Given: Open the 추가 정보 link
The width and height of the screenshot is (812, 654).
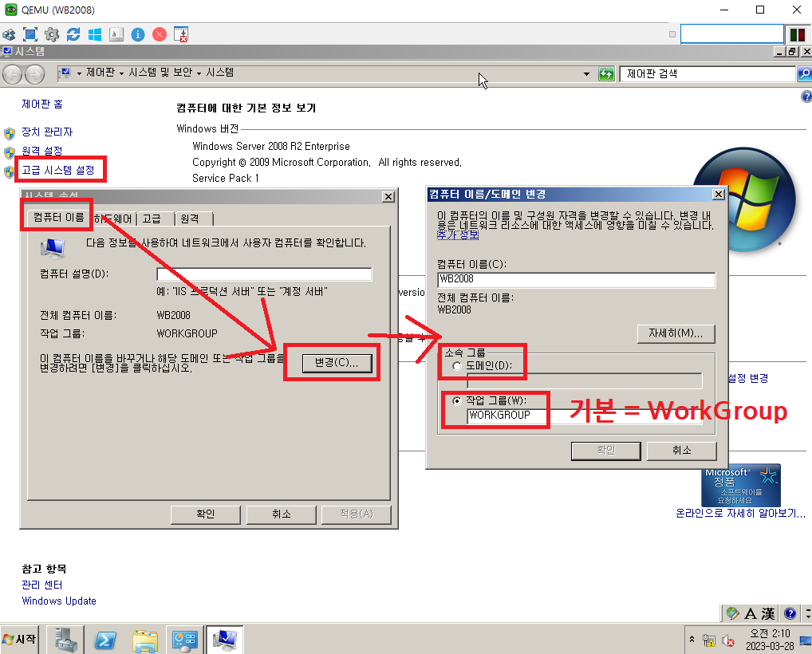Looking at the screenshot, I should (x=458, y=234).
